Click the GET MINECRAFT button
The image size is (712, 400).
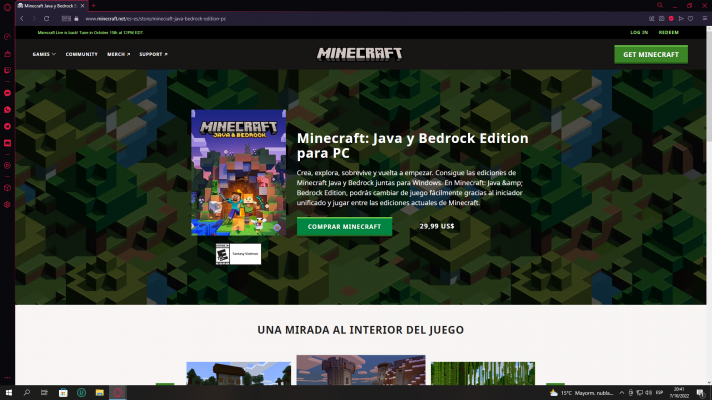[651, 54]
